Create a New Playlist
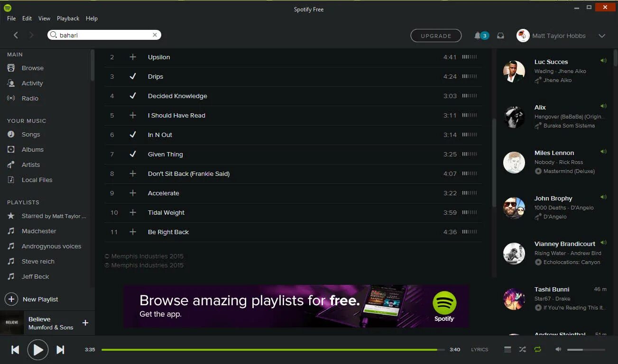Viewport: 618px width, 364px height. 32,299
